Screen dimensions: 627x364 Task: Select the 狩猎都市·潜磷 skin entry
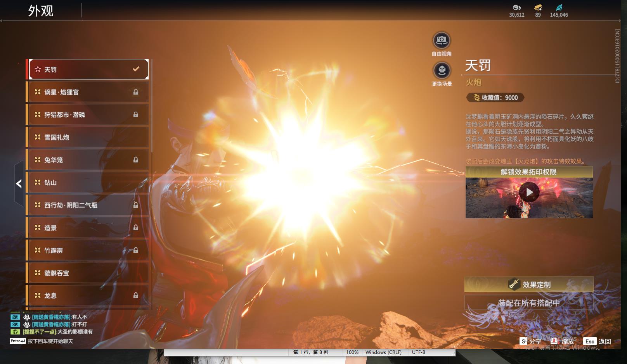point(88,114)
